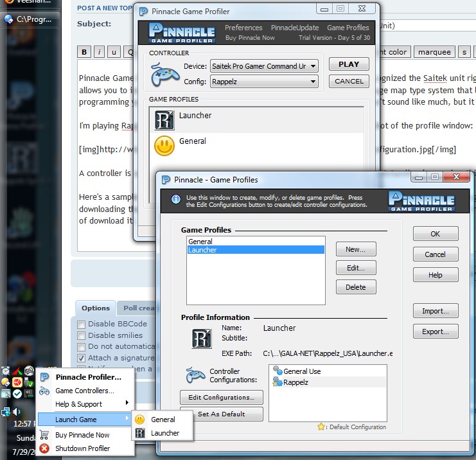Click the New... profile button
The width and height of the screenshot is (476, 460).
coord(356,249)
